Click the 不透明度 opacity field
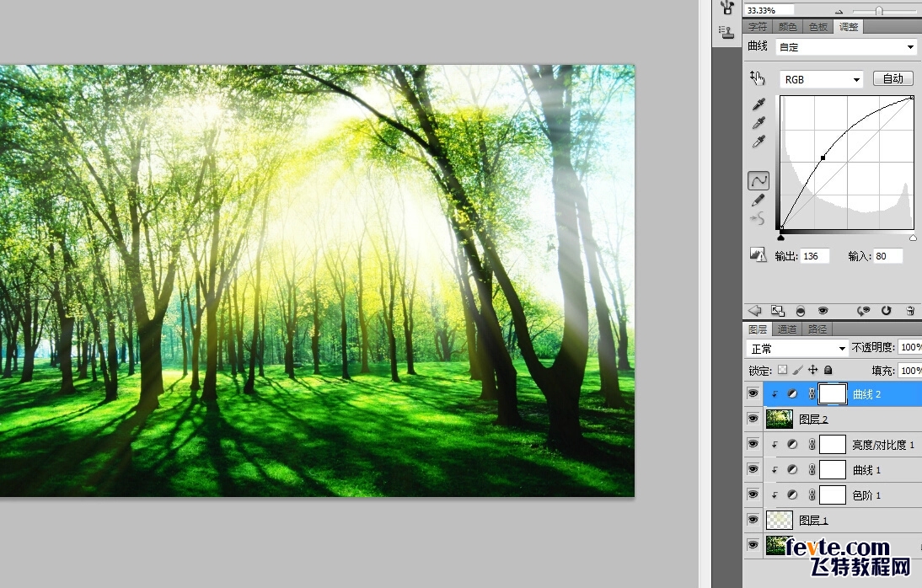The width and height of the screenshot is (922, 588). click(x=910, y=348)
